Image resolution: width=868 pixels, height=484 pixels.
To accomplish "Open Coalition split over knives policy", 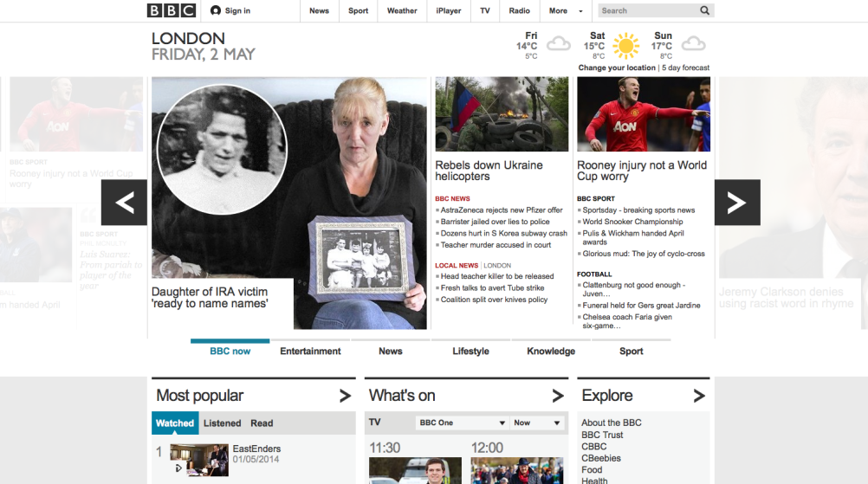I will click(x=494, y=300).
